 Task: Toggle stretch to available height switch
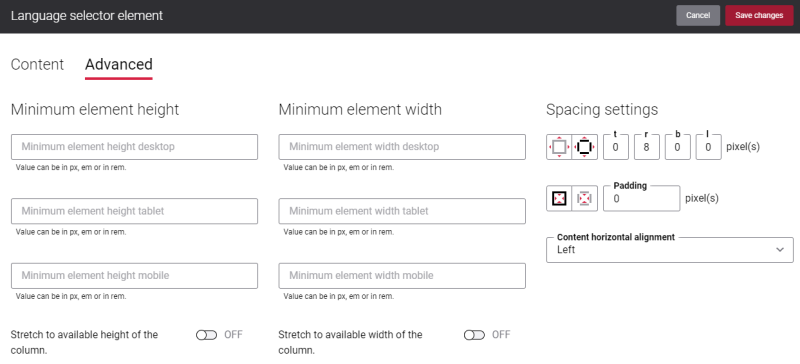click(x=207, y=335)
